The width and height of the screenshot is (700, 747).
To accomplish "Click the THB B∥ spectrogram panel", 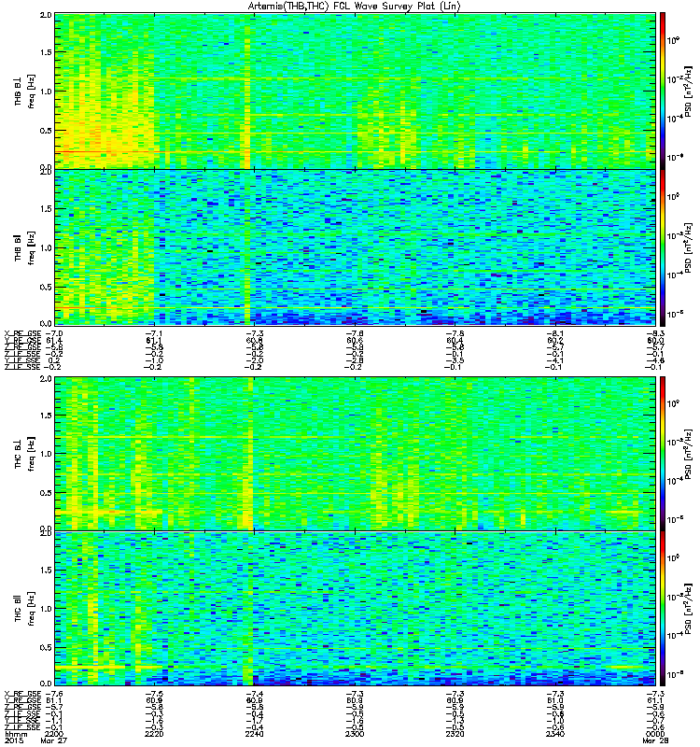I will (355, 247).
